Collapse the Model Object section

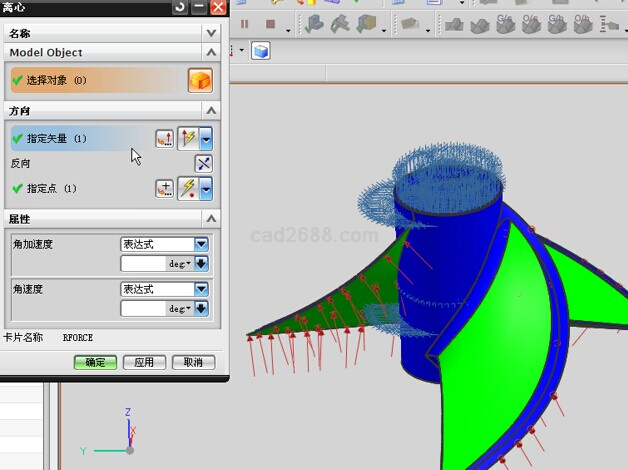(x=210, y=52)
